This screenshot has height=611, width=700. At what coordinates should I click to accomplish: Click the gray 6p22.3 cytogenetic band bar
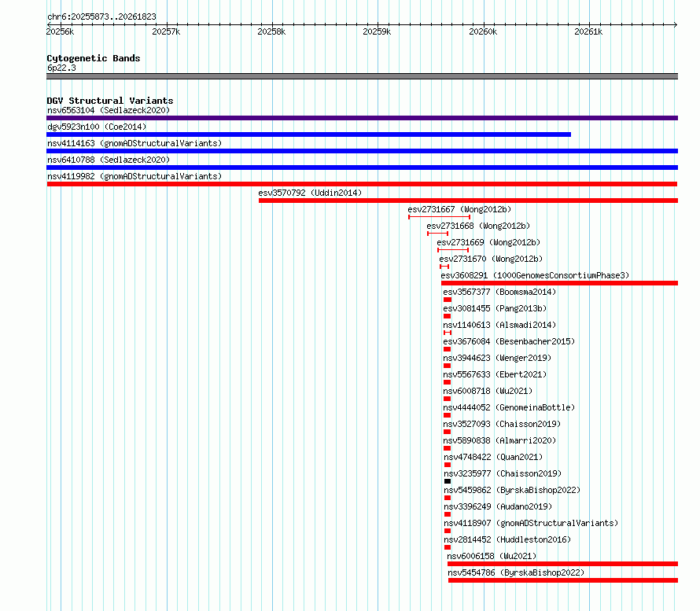(362, 76)
